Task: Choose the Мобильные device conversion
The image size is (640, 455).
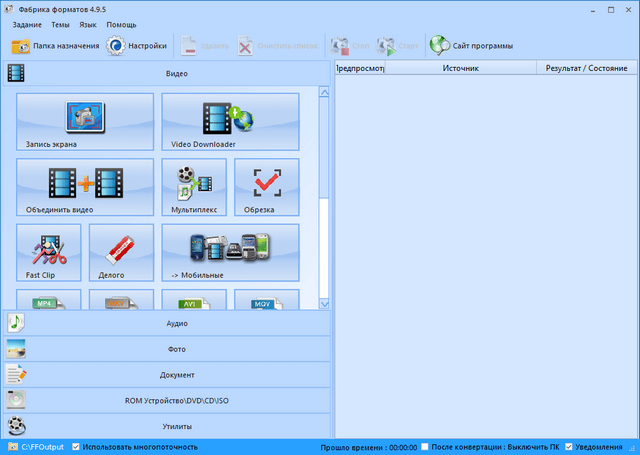Action: click(230, 252)
